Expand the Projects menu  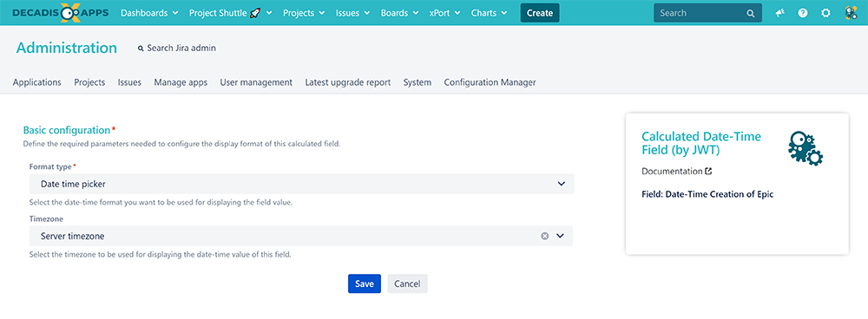pyautogui.click(x=303, y=13)
